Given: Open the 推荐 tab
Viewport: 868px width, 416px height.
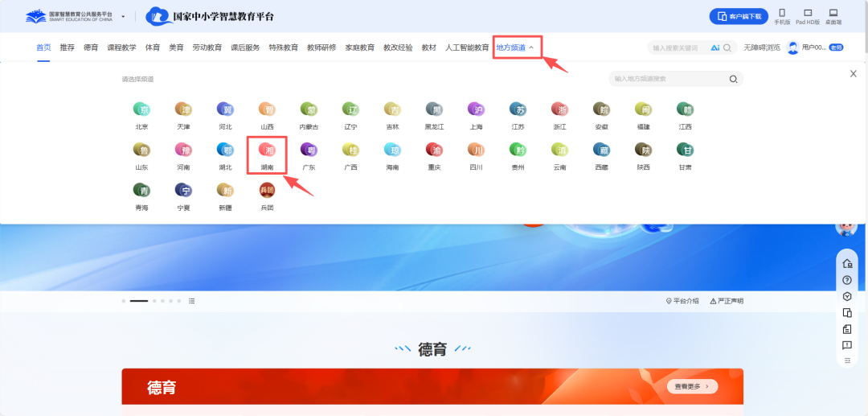Looking at the screenshot, I should pos(67,47).
